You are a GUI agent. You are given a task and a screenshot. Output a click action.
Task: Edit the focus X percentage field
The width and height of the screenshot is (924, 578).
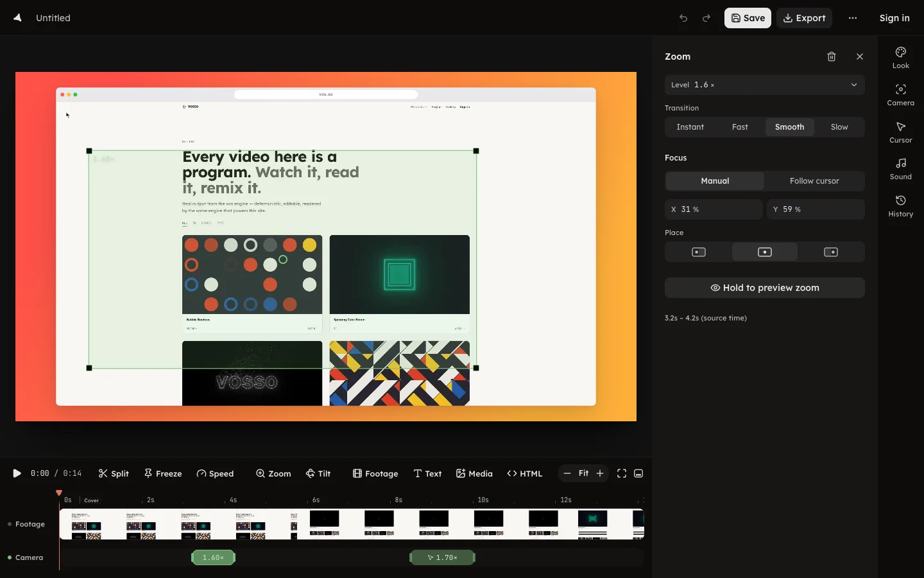tap(714, 209)
